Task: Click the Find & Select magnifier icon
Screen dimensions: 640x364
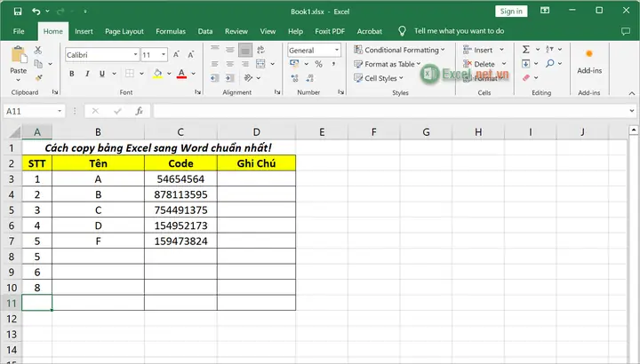Action: click(550, 63)
